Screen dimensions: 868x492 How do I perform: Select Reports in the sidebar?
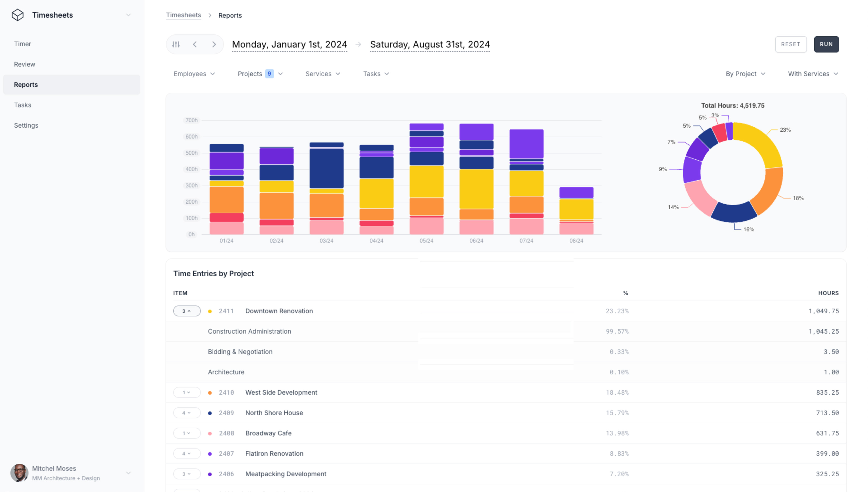[x=71, y=84]
